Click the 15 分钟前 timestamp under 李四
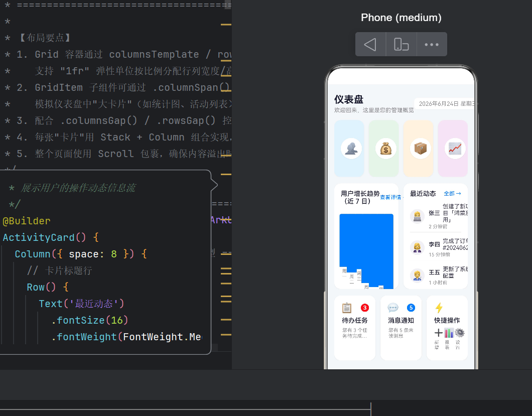 439,254
